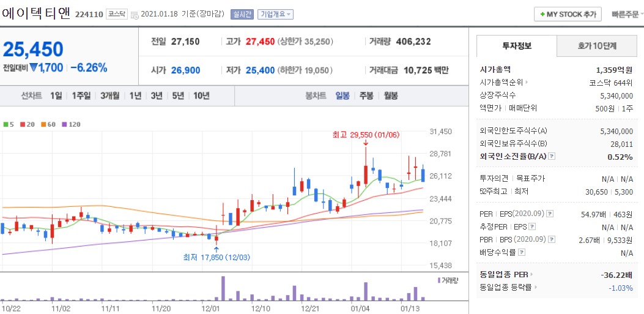Click the arrow next to 동일업종 PER
The image size is (644, 314).
point(531,275)
